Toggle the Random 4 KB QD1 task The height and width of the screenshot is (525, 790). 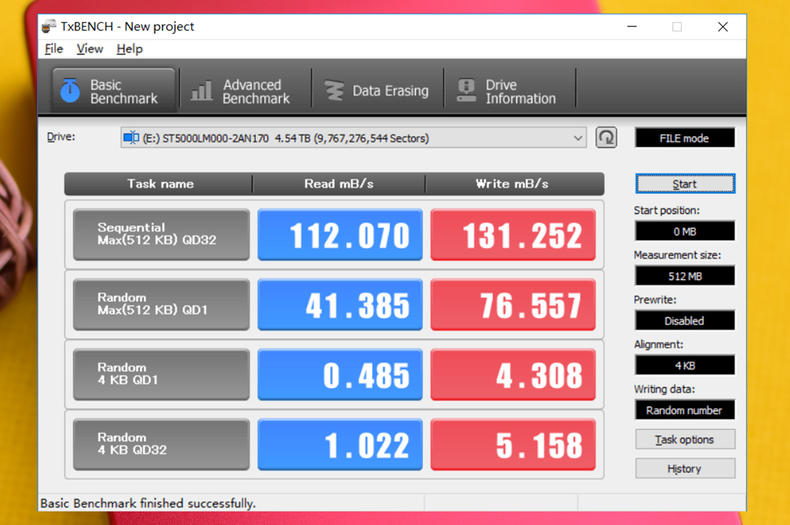(161, 375)
